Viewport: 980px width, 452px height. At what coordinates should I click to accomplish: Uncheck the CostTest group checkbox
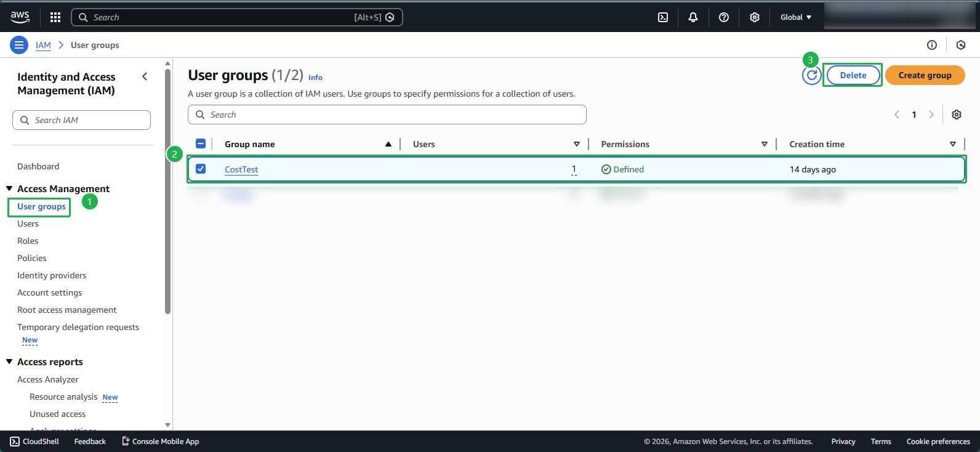pyautogui.click(x=201, y=169)
